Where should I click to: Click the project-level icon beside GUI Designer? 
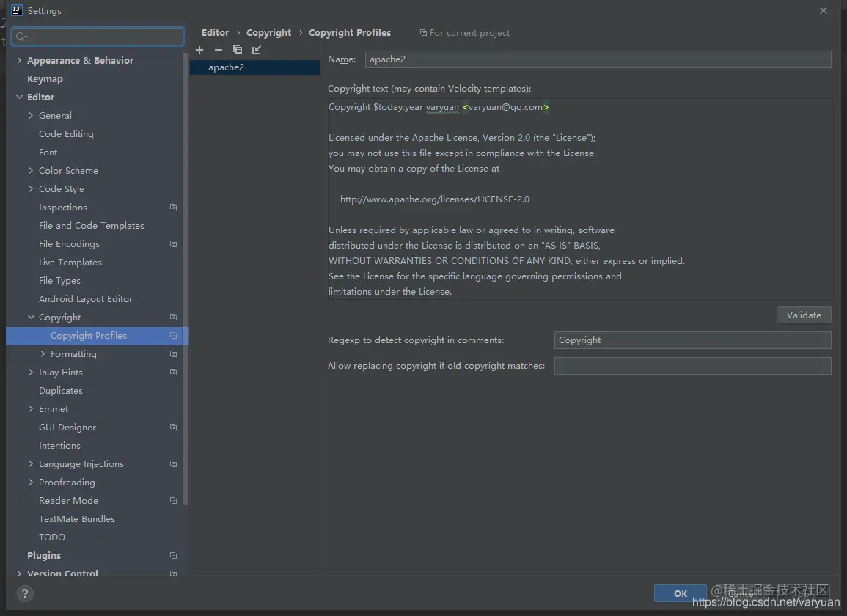point(173,427)
